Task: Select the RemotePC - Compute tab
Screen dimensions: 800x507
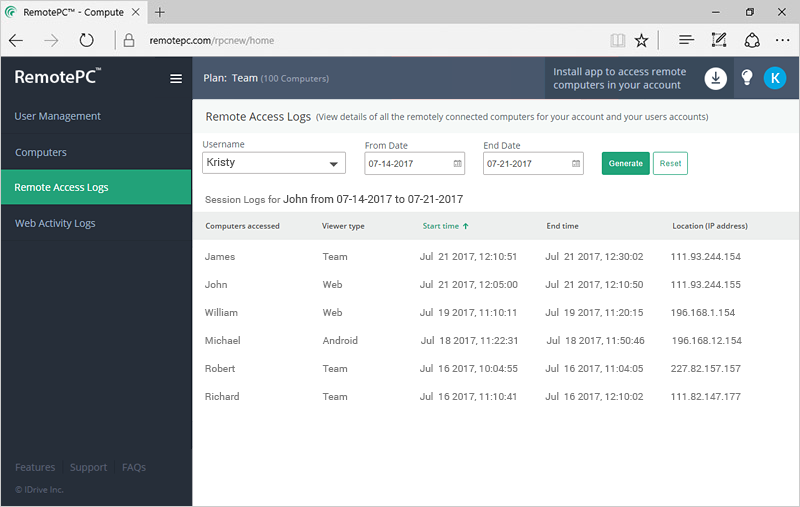Action: tap(73, 12)
